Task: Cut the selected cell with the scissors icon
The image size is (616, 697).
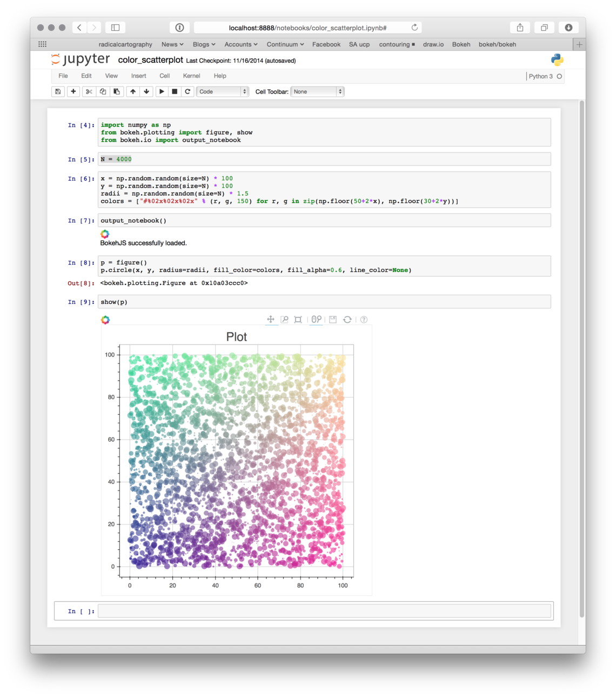Action: (89, 91)
